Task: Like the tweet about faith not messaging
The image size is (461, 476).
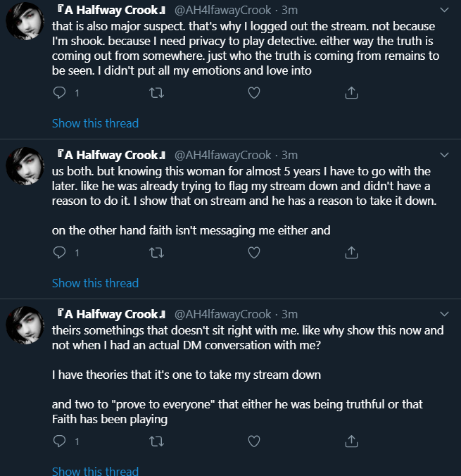Action: [254, 253]
